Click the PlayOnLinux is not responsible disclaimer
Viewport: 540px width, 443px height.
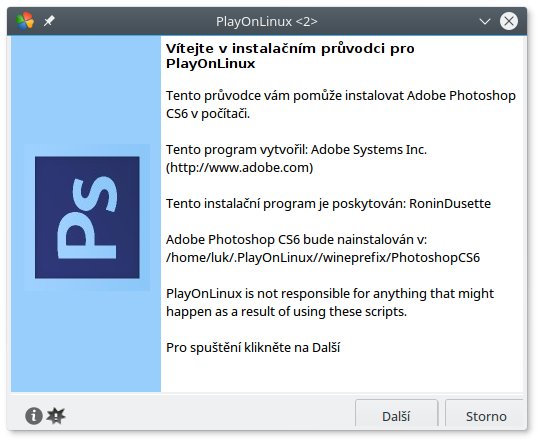pos(330,302)
